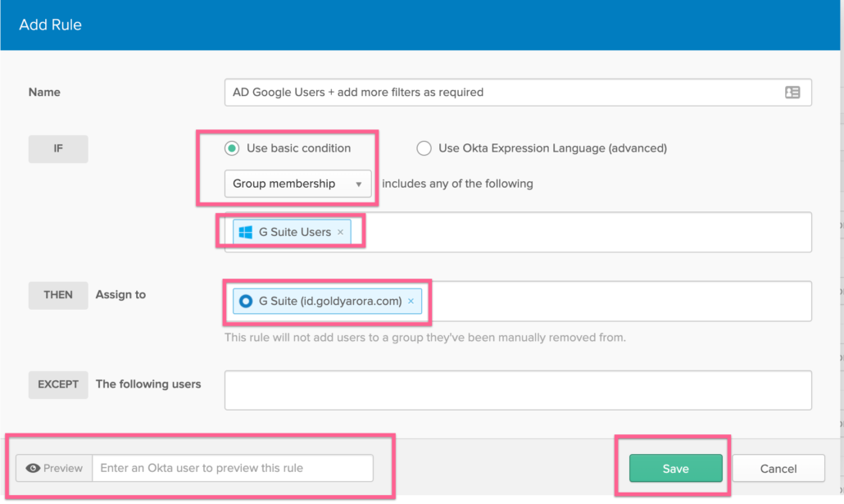The image size is (844, 504).
Task: Click the manually removed users note text
Action: coord(425,338)
